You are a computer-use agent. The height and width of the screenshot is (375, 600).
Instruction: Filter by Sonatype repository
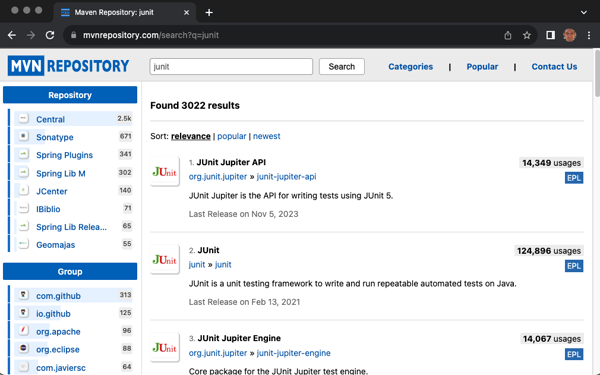tap(55, 137)
